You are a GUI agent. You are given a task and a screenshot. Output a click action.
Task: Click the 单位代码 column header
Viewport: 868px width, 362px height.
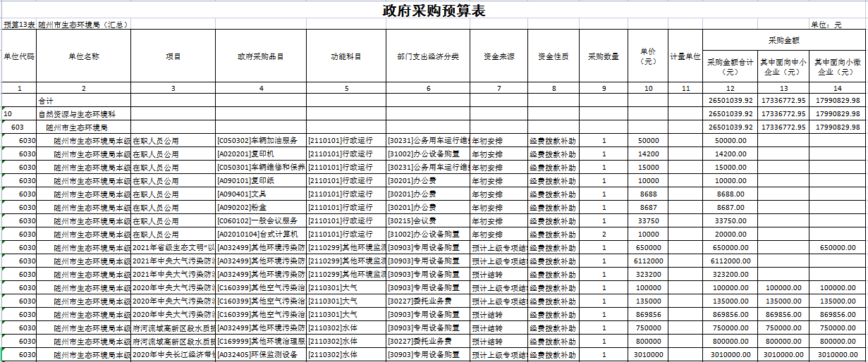(19, 56)
